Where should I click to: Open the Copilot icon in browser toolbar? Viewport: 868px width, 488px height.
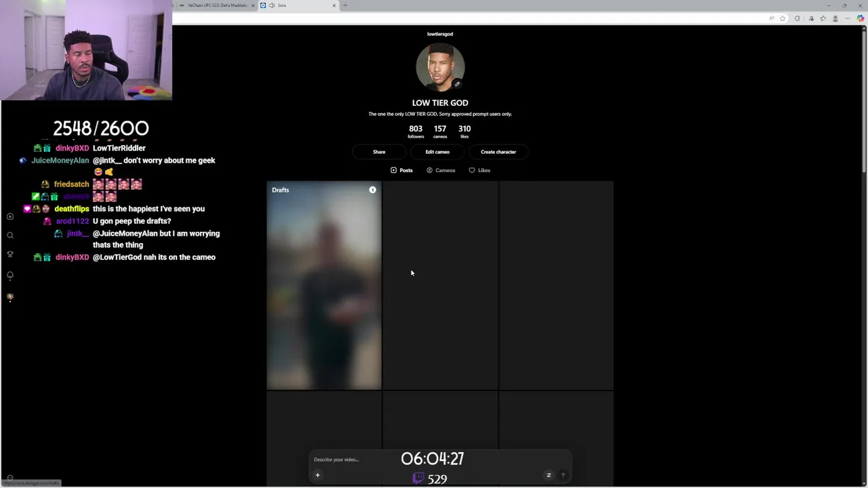pyautogui.click(x=861, y=18)
